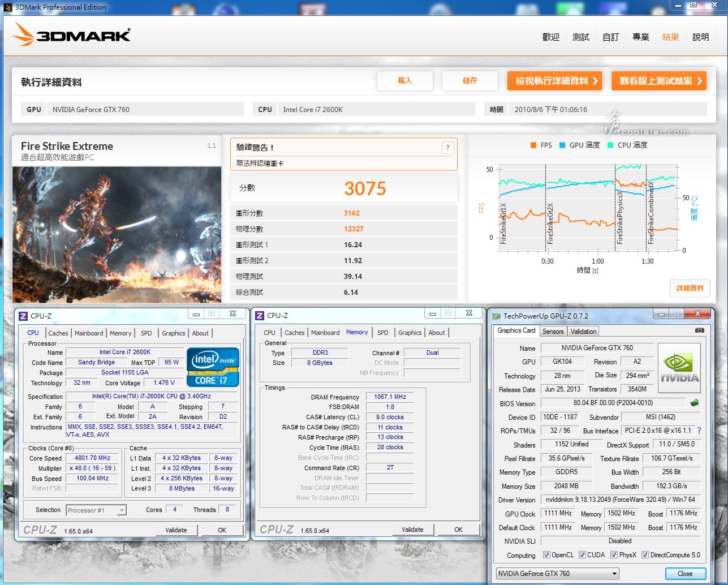Click the 觀看線上測試結果 button
The width and height of the screenshot is (728, 585).
pyautogui.click(x=659, y=81)
